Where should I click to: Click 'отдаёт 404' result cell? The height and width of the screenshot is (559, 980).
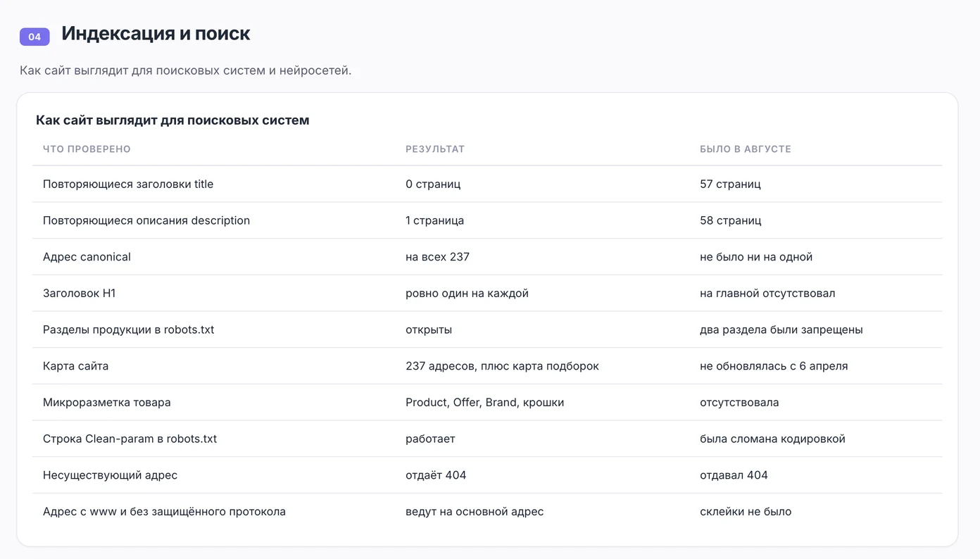click(436, 475)
